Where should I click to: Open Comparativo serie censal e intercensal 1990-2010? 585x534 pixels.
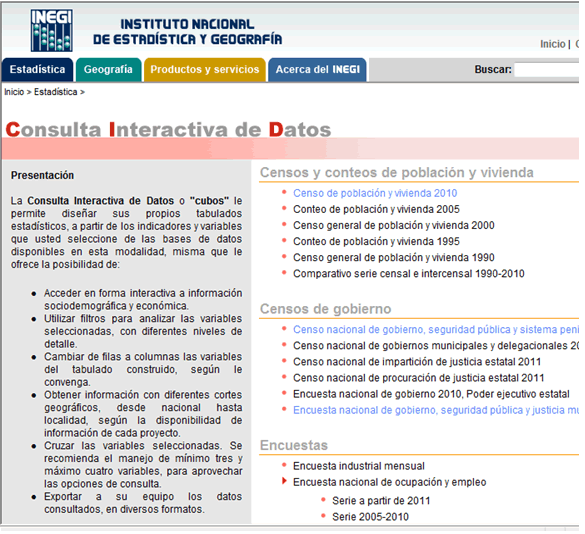click(409, 274)
